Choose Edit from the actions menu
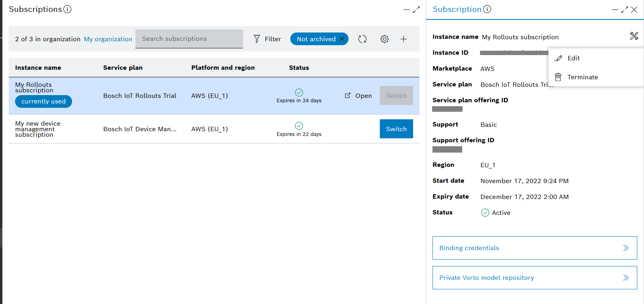Screen dimensions: 644x304 [x=596, y=58]
